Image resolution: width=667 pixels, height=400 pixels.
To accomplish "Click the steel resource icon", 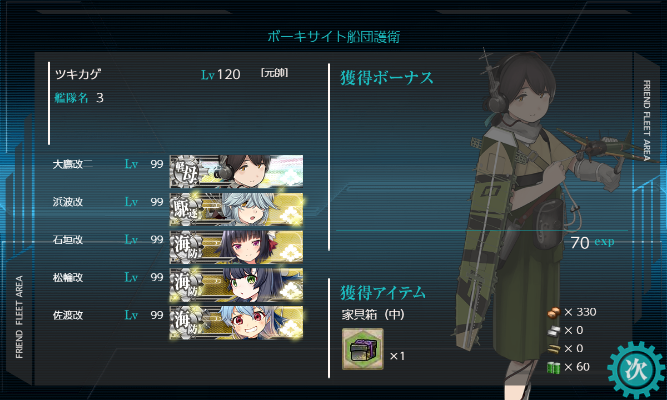I will [x=553, y=331].
